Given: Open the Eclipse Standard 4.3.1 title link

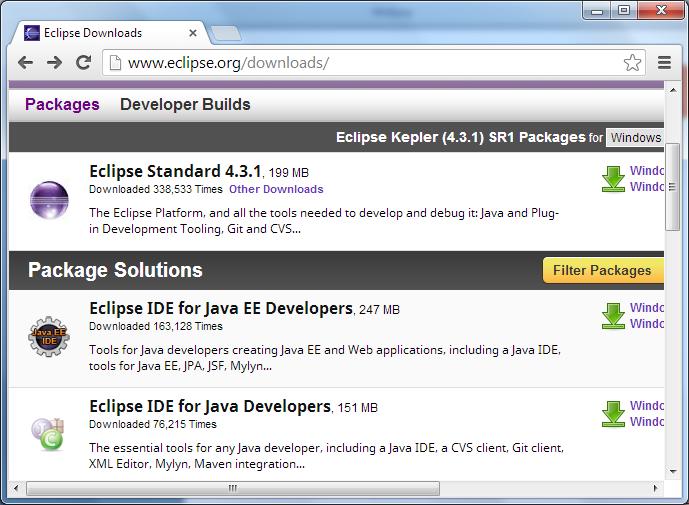Looking at the screenshot, I should click(x=175, y=171).
